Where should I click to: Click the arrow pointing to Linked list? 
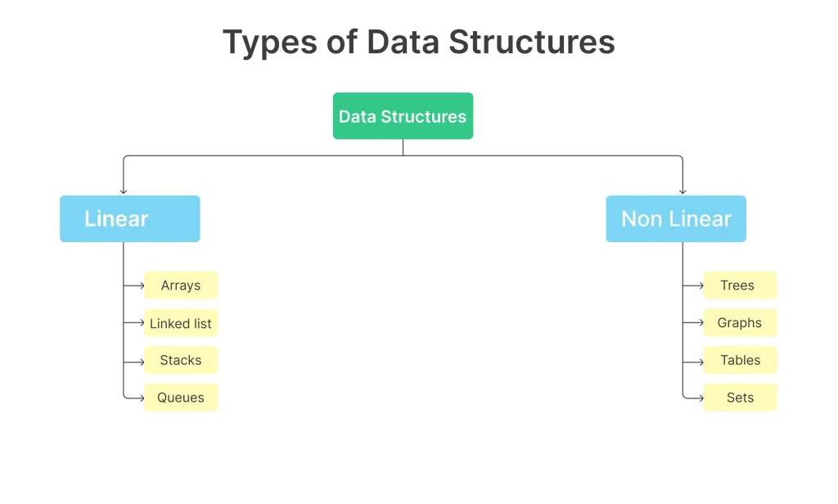tap(141, 323)
